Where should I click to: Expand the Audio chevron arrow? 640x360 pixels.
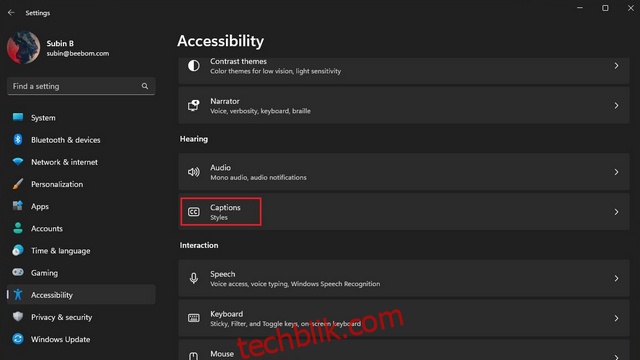click(616, 172)
